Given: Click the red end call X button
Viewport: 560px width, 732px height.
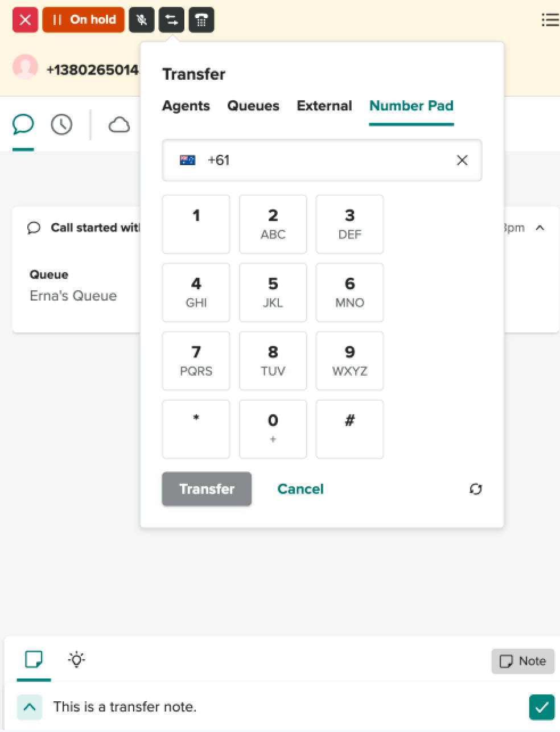Looking at the screenshot, I should click(x=25, y=20).
